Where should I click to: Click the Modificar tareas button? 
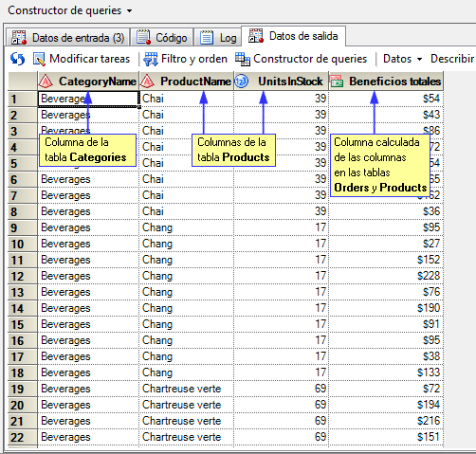pyautogui.click(x=82, y=59)
